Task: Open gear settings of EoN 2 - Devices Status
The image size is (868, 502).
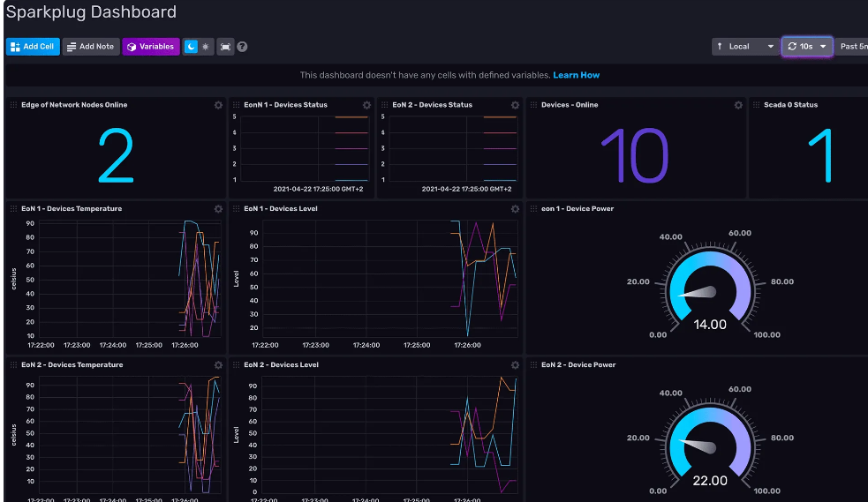Action: click(515, 105)
